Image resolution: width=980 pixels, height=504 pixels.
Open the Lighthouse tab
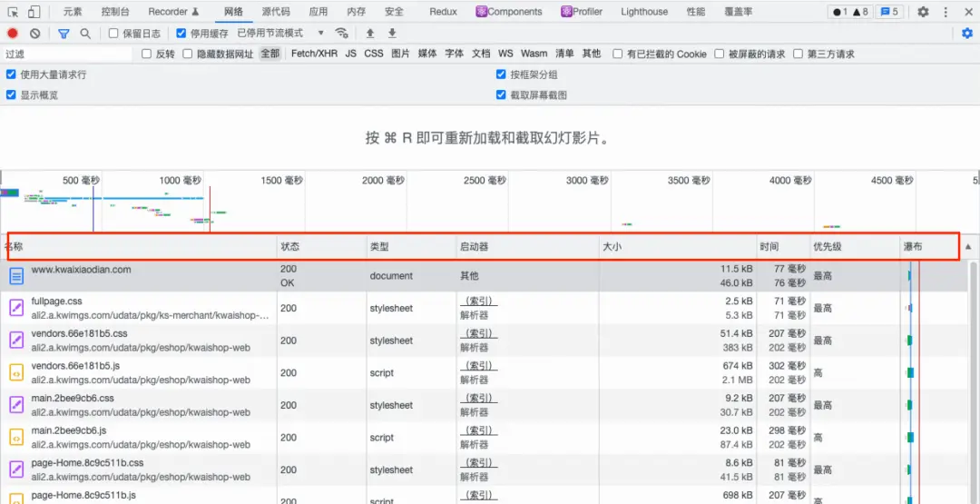[x=644, y=12]
